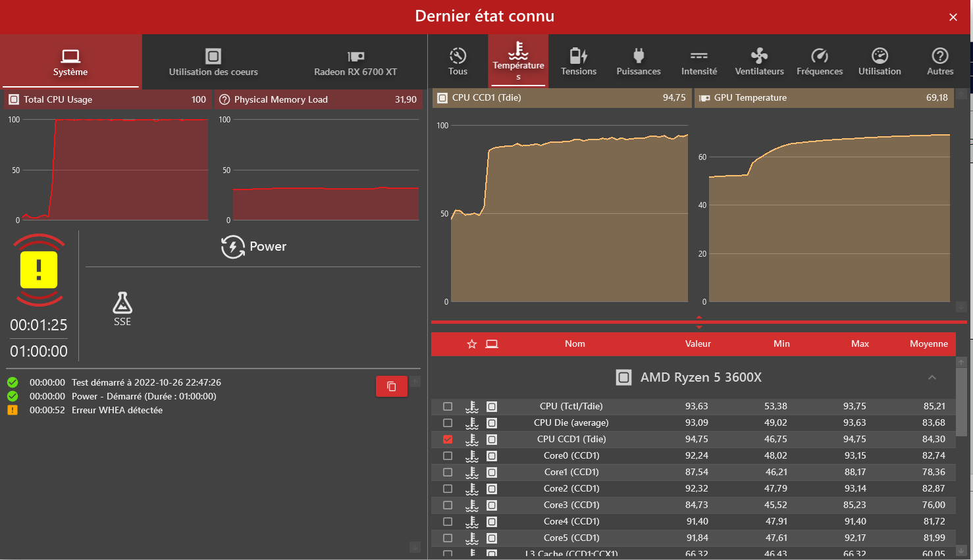The height and width of the screenshot is (560, 973).
Task: Click the thermometer icon in Core0 (CCD1) row
Action: point(472,456)
